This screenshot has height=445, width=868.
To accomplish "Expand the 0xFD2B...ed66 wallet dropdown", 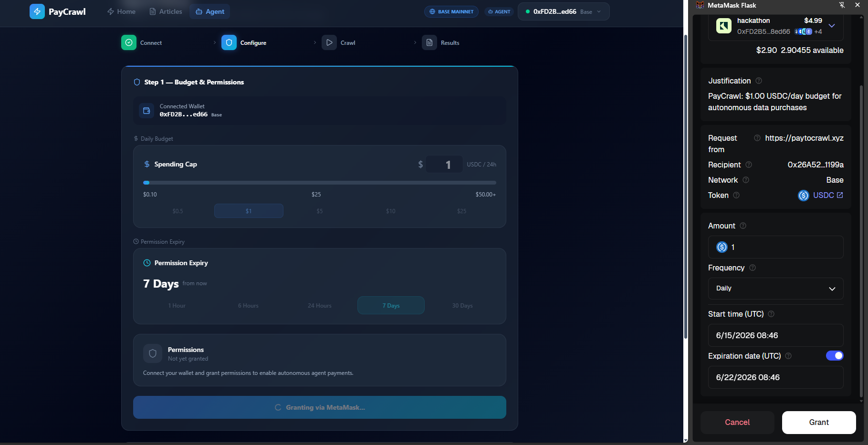I will (x=564, y=11).
